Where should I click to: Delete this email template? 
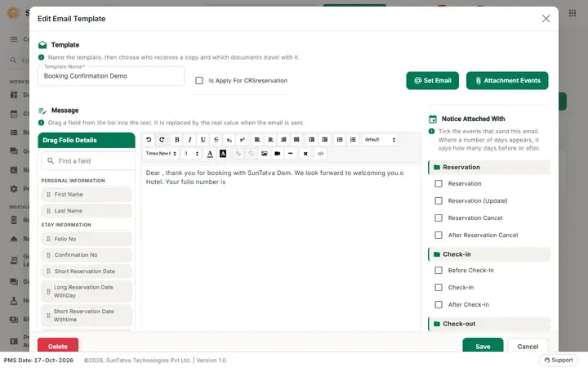click(x=58, y=346)
